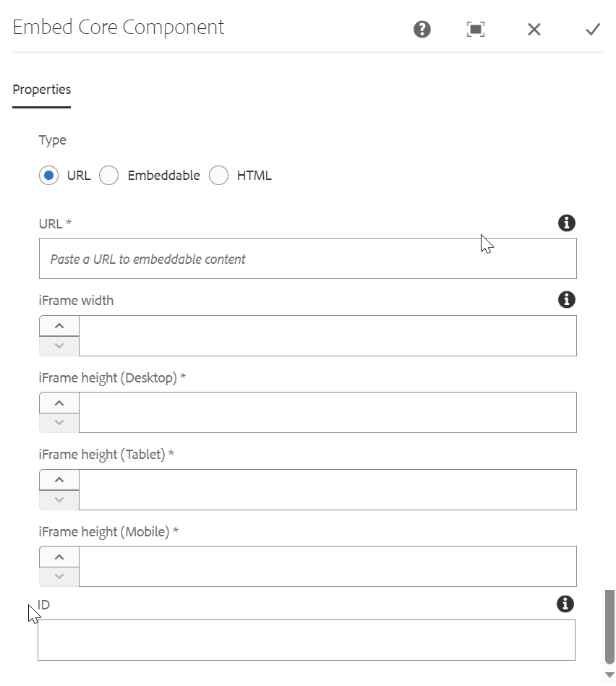The width and height of the screenshot is (616, 686).
Task: Select the Embeddable type radio button
Action: coord(109,176)
